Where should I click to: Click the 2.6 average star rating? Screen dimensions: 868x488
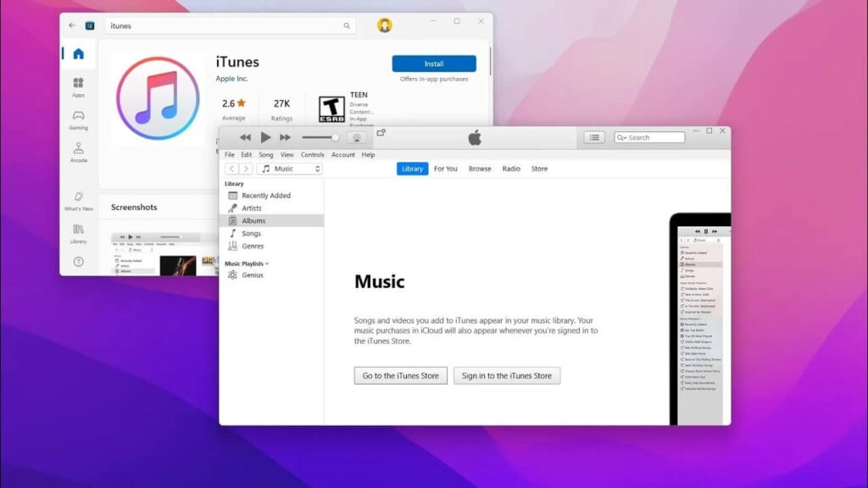234,103
